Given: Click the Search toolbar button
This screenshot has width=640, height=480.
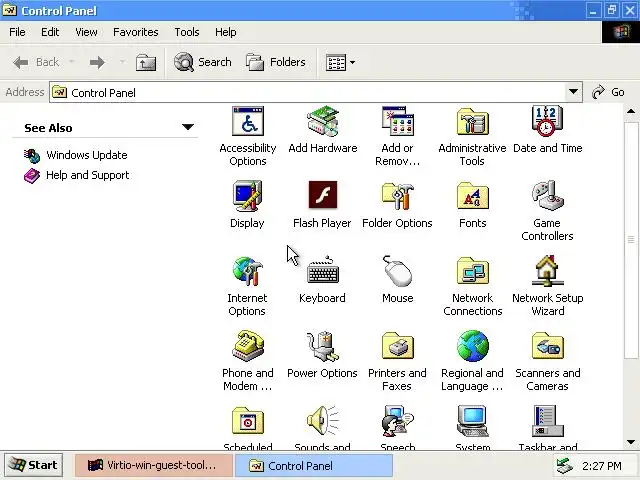Looking at the screenshot, I should tap(202, 62).
